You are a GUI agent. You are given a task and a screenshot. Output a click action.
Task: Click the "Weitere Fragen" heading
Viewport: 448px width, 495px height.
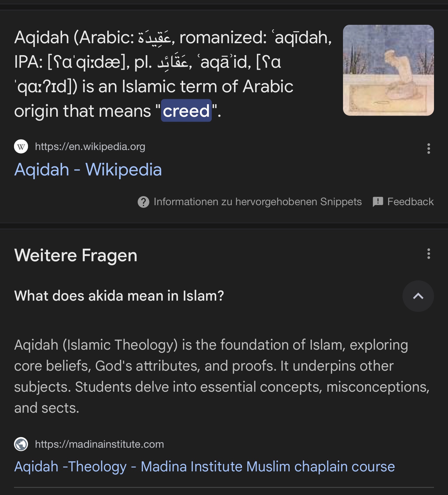(x=76, y=255)
